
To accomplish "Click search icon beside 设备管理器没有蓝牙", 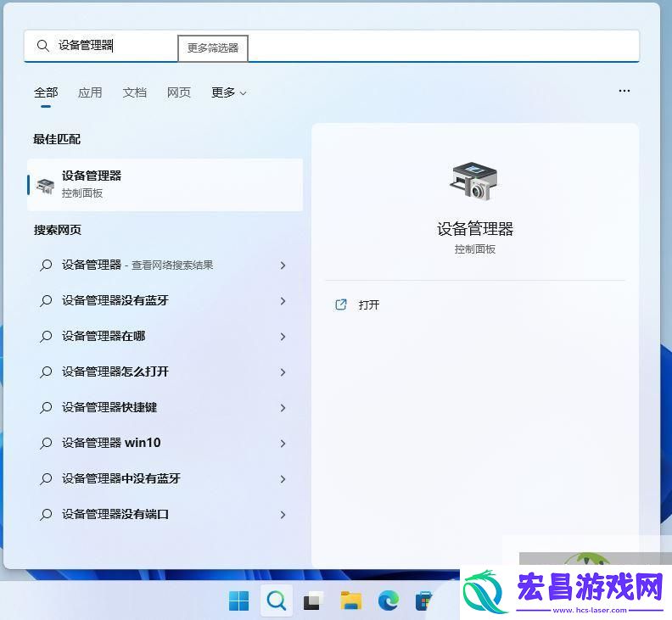I will click(x=46, y=301).
